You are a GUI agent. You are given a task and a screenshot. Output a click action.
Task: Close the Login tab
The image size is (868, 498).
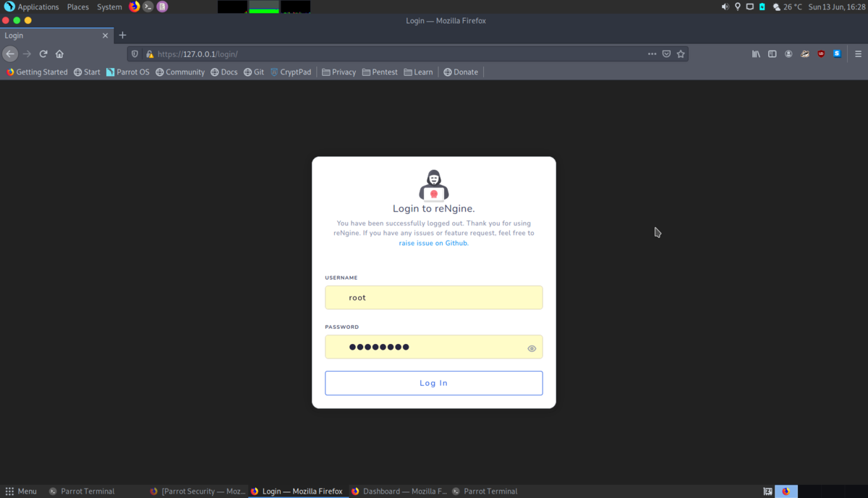(x=105, y=35)
